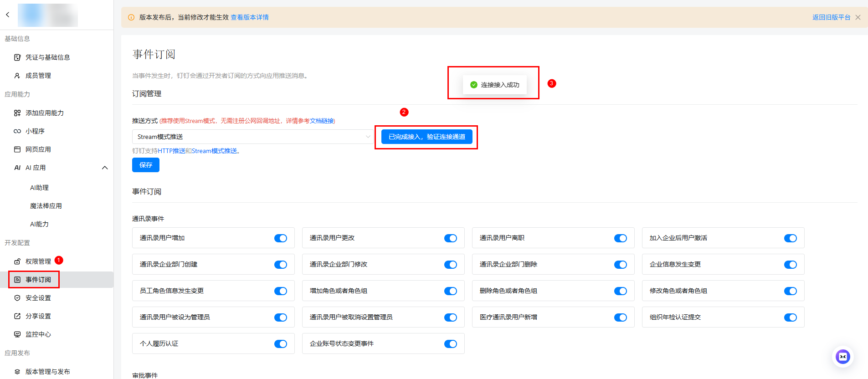Click the 安全设置 shield icon
Image resolution: width=868 pixels, height=379 pixels.
pyautogui.click(x=17, y=298)
